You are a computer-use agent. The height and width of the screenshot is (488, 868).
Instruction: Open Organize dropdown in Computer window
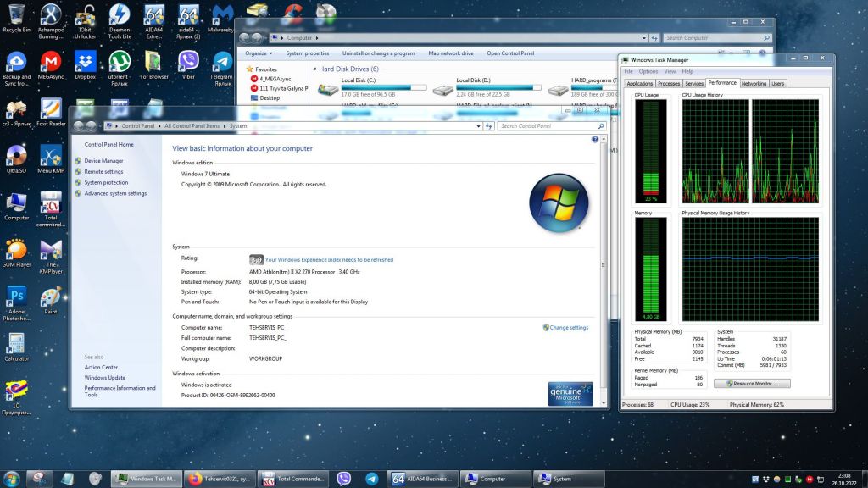pos(259,53)
